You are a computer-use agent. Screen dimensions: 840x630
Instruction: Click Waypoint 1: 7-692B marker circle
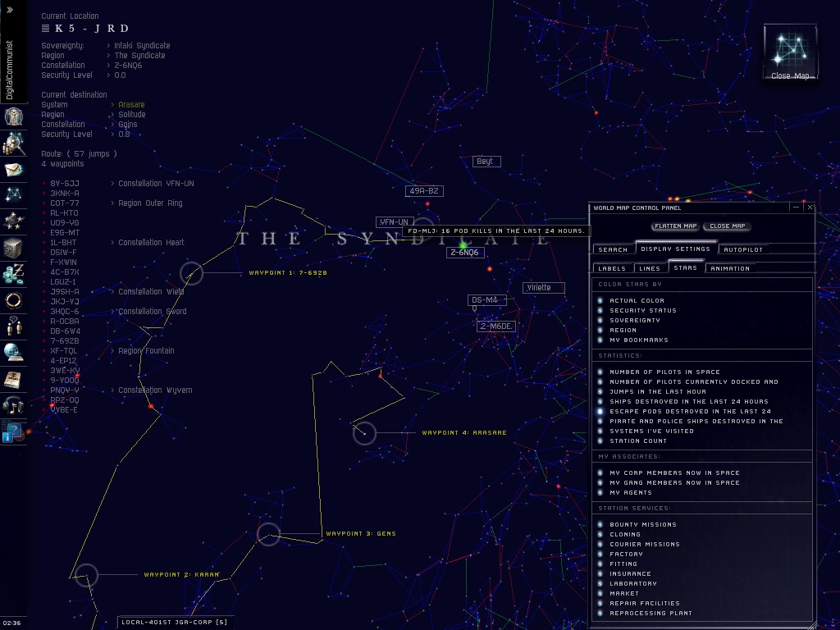pyautogui.click(x=191, y=273)
